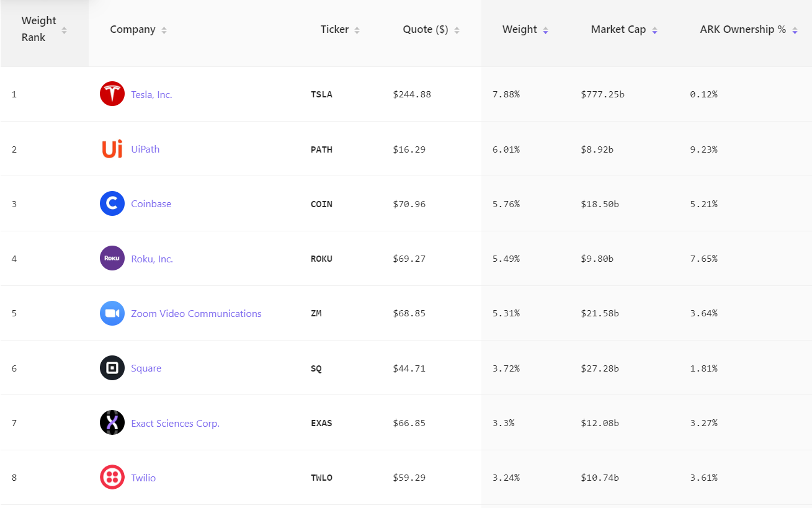This screenshot has width=812, height=508.
Task: Sort table by Company name arrows
Action: [164, 30]
